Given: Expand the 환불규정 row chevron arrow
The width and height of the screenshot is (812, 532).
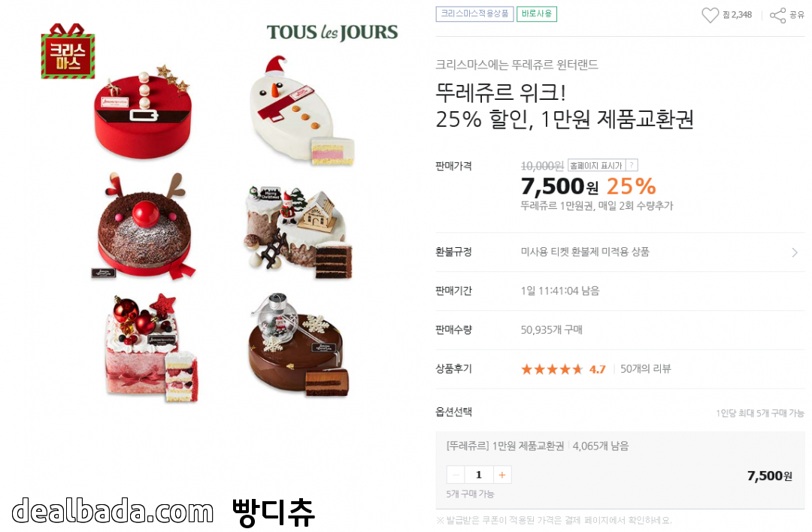Looking at the screenshot, I should (x=795, y=252).
